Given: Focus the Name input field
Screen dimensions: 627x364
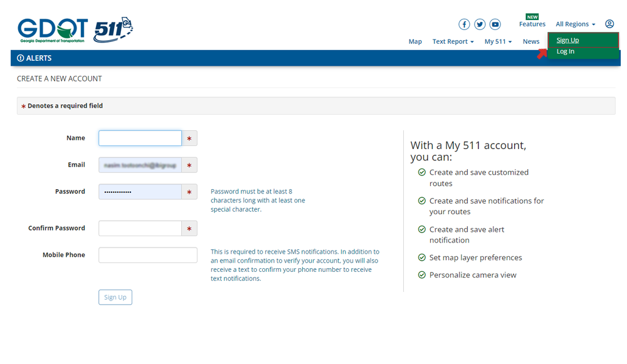Looking at the screenshot, I should coord(140,138).
